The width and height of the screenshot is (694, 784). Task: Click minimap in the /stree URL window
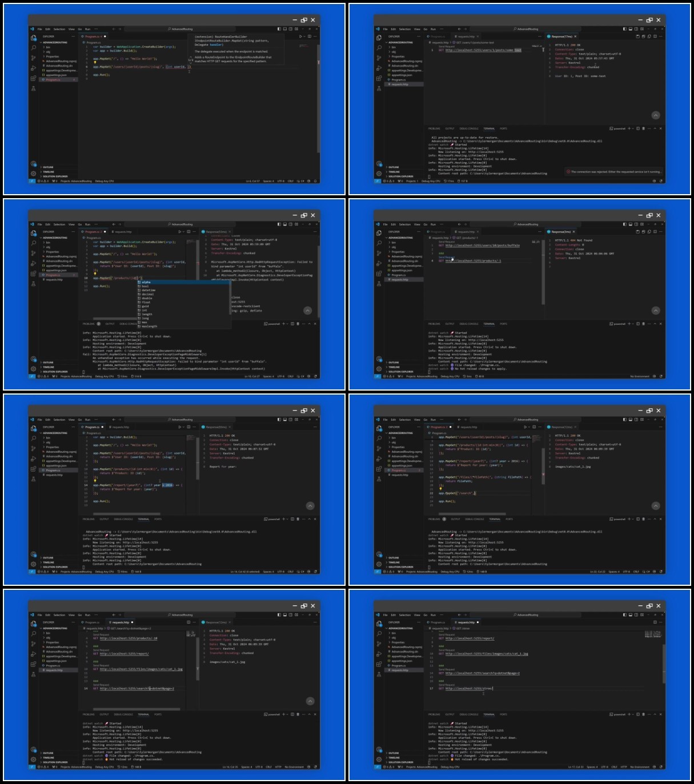(x=653, y=634)
